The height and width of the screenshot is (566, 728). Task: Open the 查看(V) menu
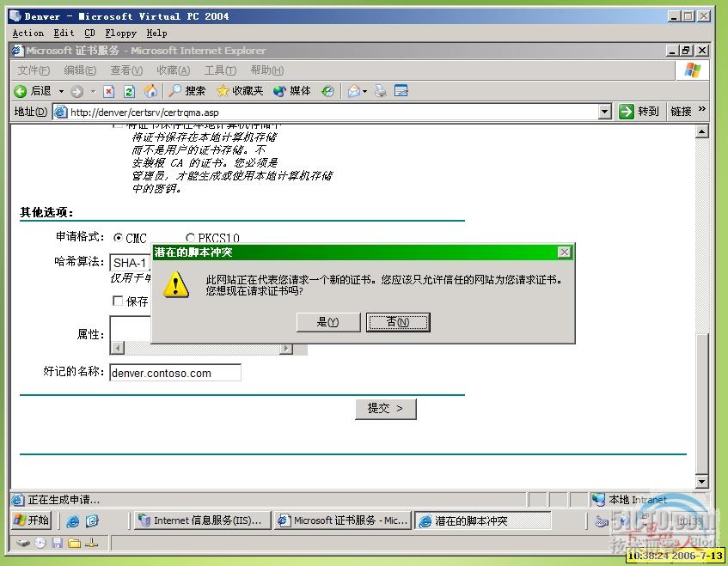click(x=126, y=70)
